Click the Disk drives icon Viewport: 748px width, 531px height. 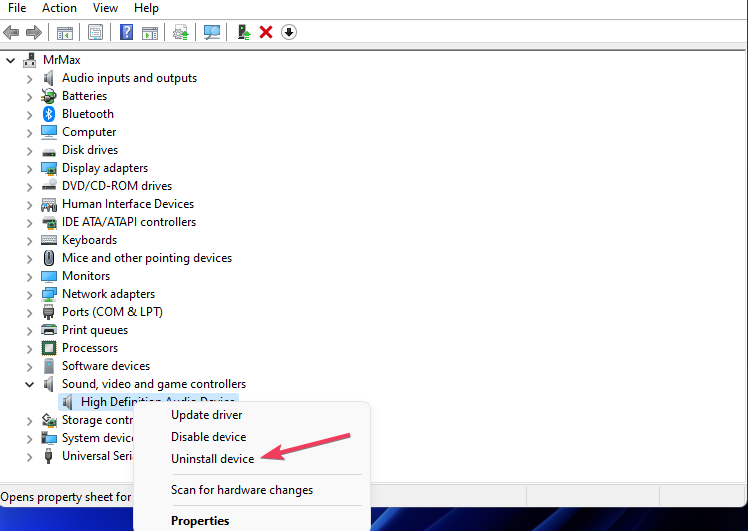(x=49, y=152)
